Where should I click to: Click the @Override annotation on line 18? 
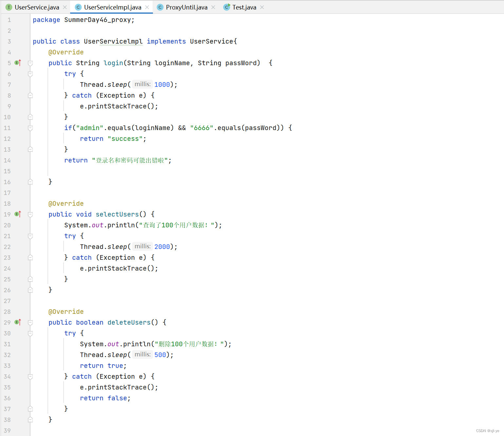pos(66,203)
